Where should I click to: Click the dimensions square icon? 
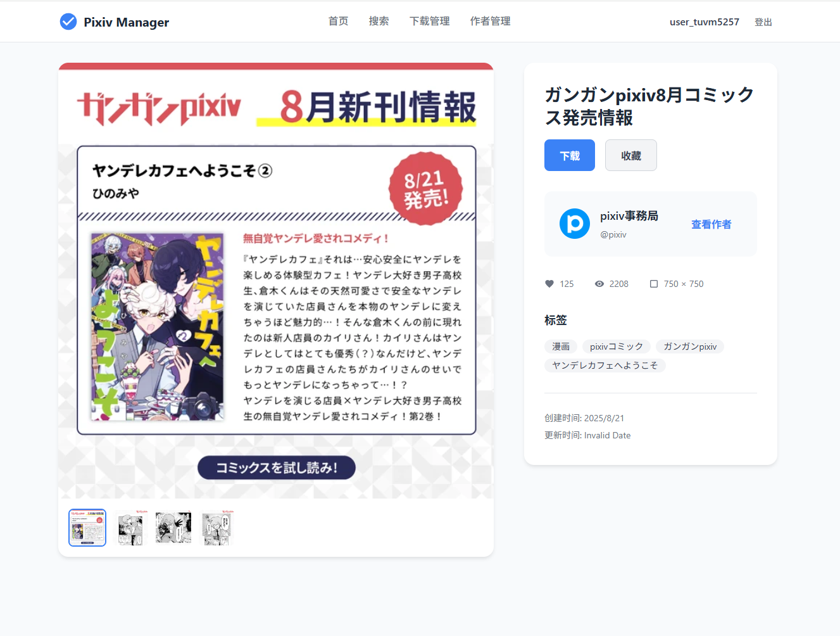tap(654, 284)
